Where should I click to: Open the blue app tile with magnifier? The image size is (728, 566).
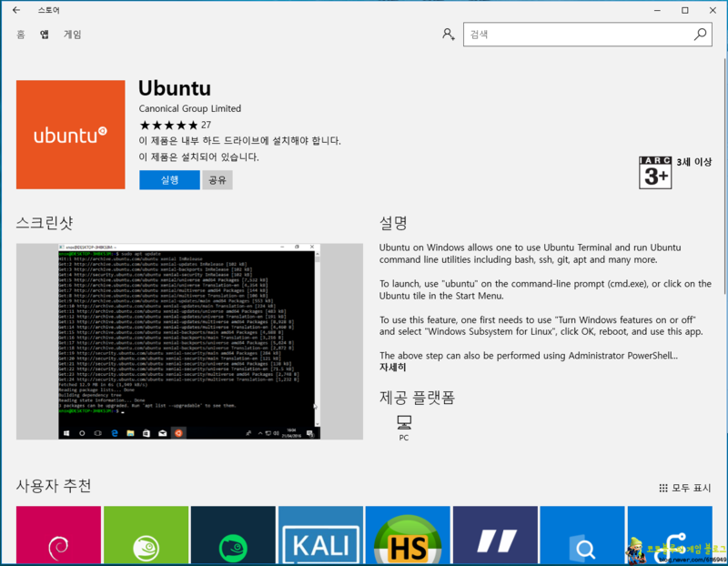(x=582, y=535)
